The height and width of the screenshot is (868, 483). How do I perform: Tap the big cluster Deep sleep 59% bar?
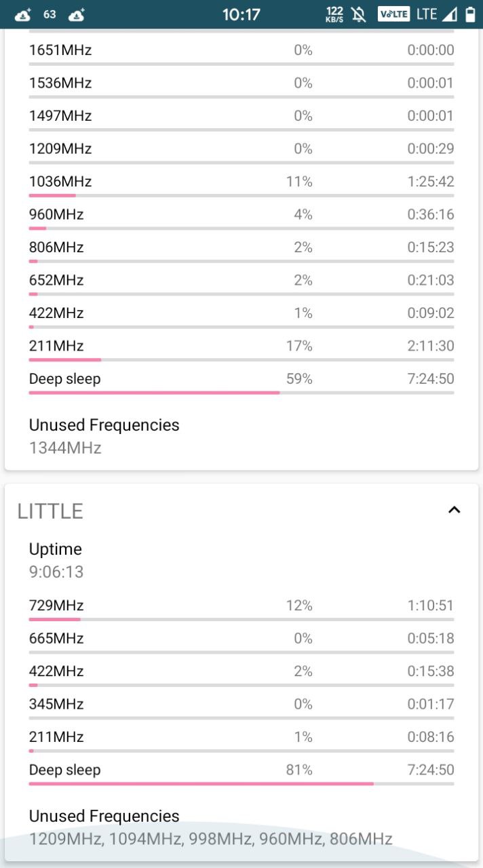point(241,392)
